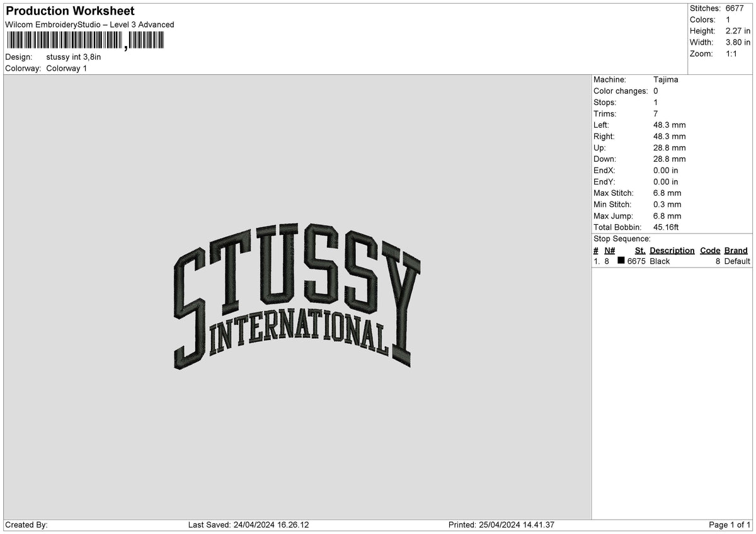Select the Max Stitch value 6.8 mm
Screen dimensions: 756x534
[667, 193]
